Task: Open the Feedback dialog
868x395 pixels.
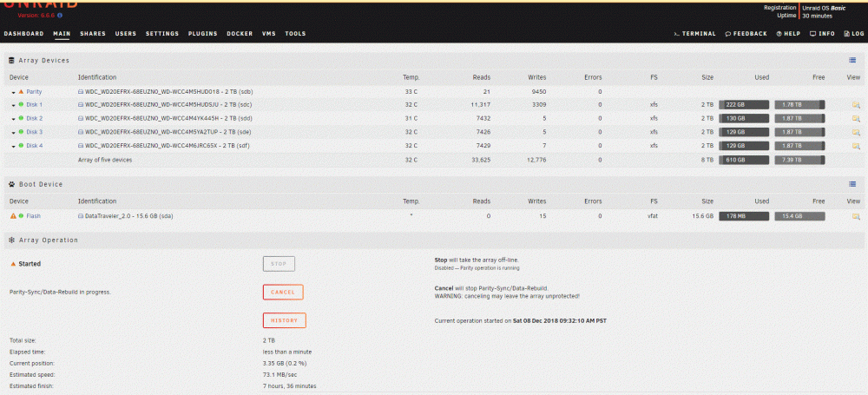Action: pyautogui.click(x=746, y=34)
